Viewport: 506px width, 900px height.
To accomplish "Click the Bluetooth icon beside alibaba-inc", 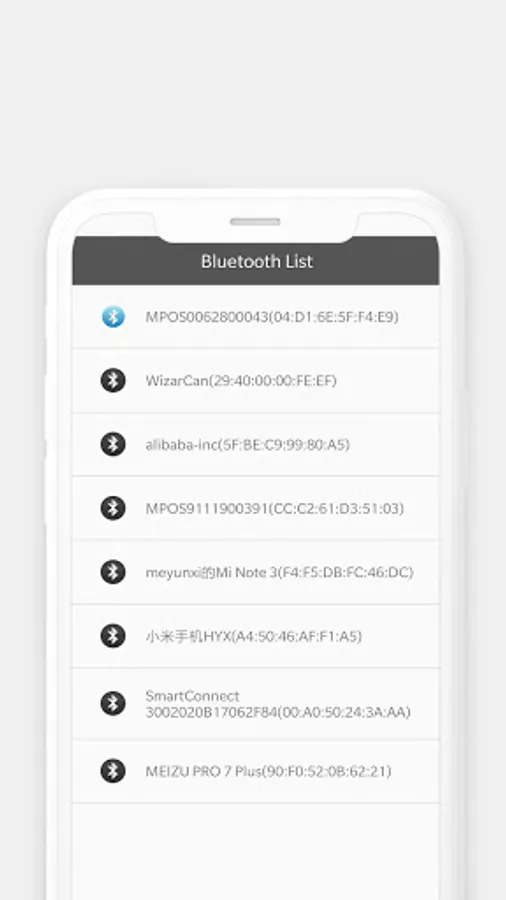I will tap(113, 444).
